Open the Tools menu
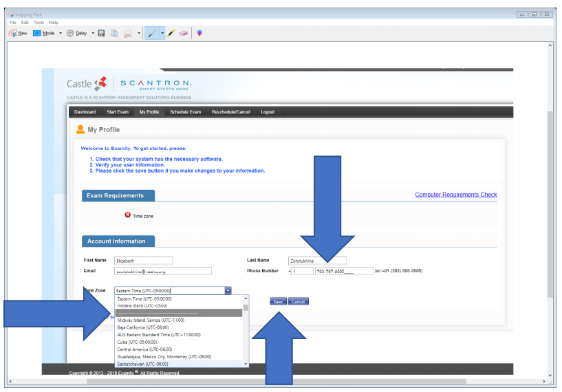This screenshot has height=392, width=562. 39,22
